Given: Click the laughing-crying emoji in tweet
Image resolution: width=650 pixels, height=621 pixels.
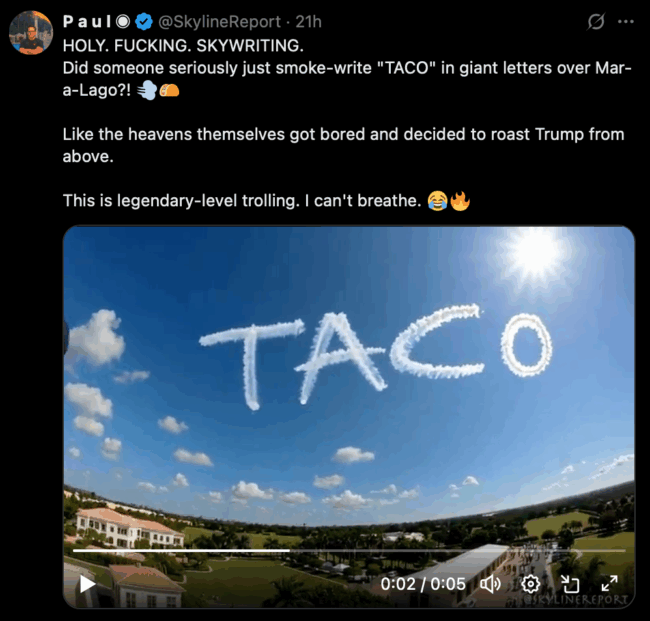Looking at the screenshot, I should (x=437, y=201).
